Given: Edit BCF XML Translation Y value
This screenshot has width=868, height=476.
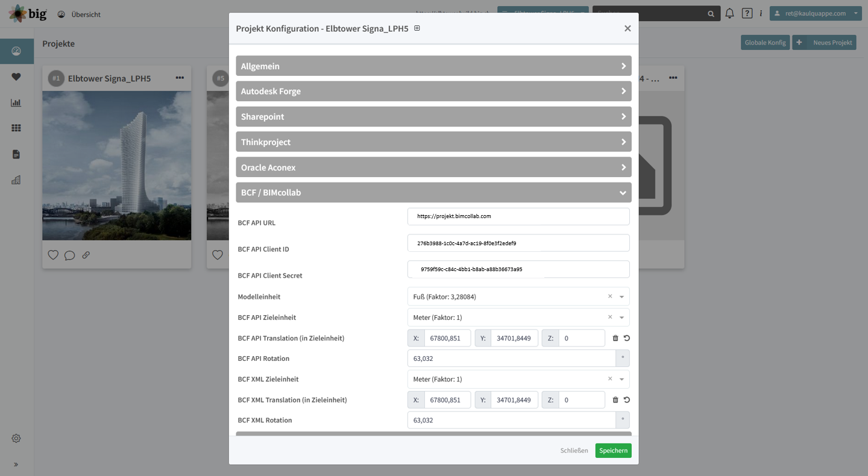Looking at the screenshot, I should (x=514, y=399).
